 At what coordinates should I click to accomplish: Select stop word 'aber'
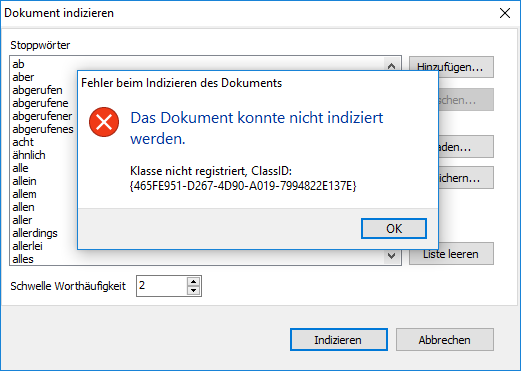pyautogui.click(x=23, y=77)
